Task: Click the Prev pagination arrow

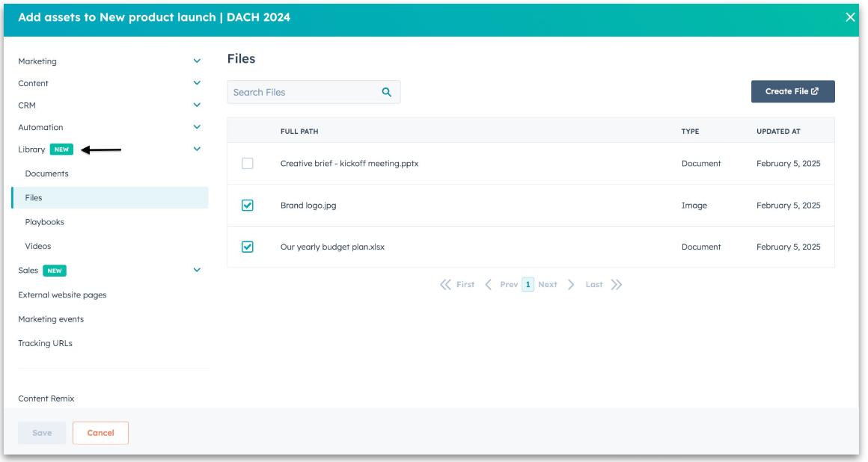Action: coord(488,284)
